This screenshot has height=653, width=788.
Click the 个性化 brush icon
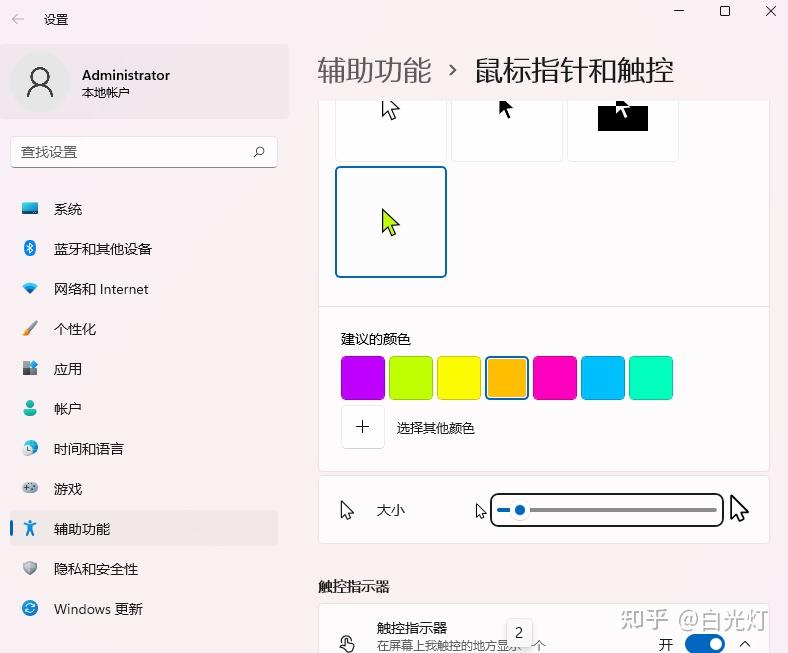(30, 329)
